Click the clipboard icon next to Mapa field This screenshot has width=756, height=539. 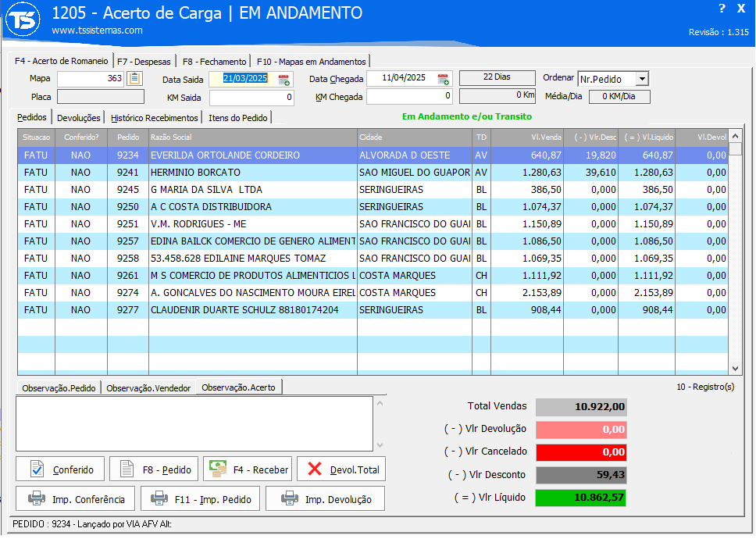click(x=135, y=78)
